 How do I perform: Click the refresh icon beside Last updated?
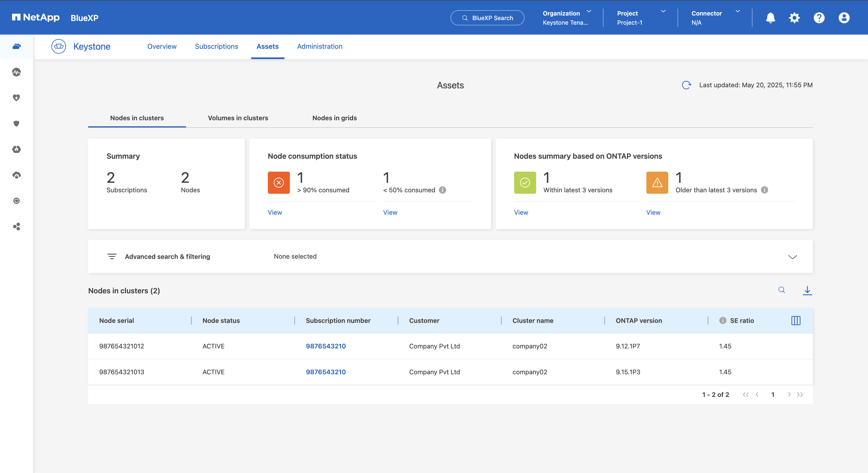coord(686,85)
